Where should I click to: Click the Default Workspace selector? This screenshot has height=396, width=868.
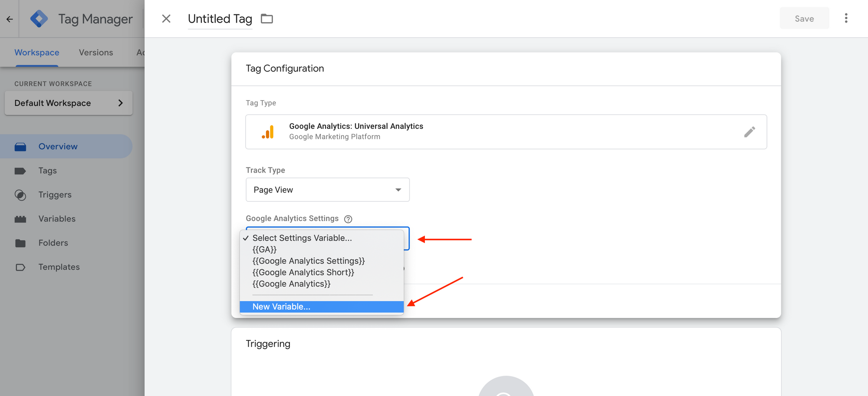point(69,103)
